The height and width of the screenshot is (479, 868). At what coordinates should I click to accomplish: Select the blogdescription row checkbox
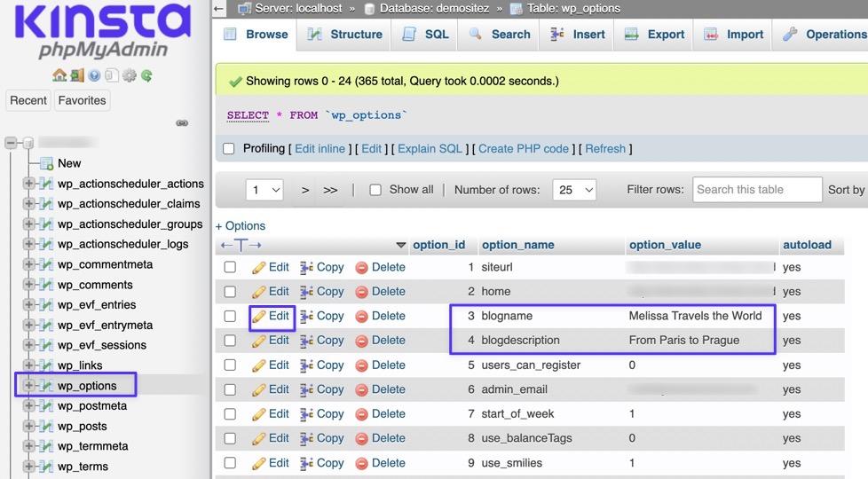pyautogui.click(x=230, y=341)
